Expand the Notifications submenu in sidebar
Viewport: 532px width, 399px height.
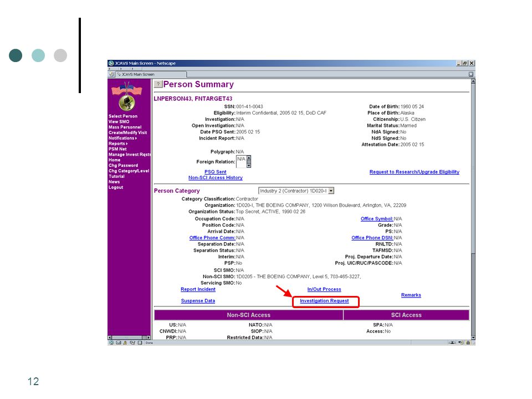pos(122,138)
